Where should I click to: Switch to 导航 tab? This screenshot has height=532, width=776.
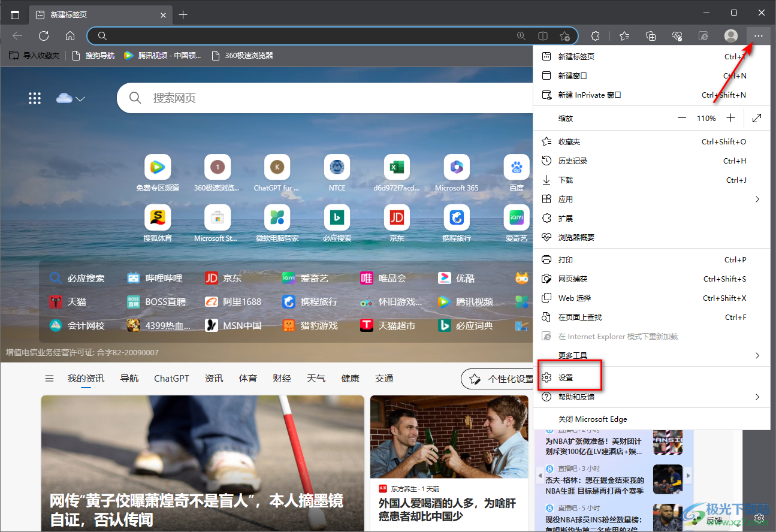point(129,379)
